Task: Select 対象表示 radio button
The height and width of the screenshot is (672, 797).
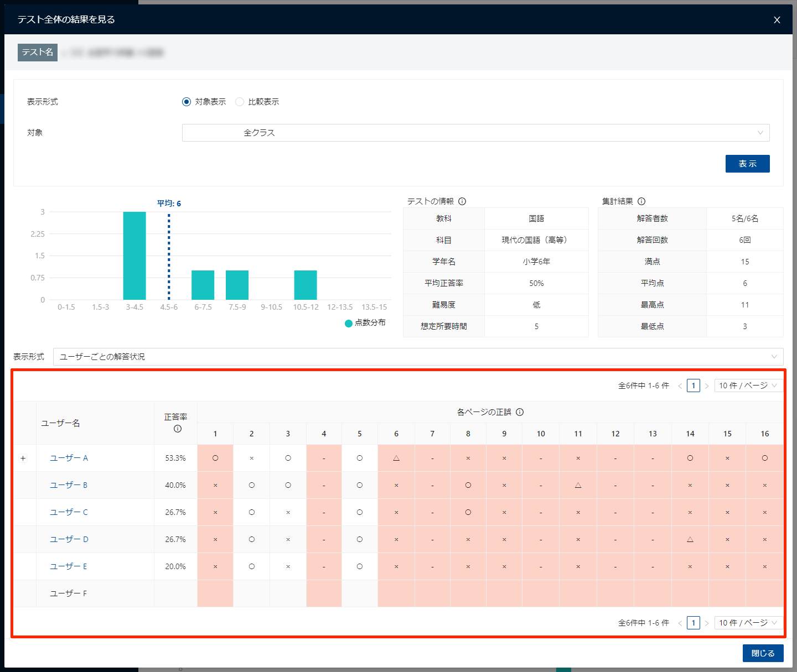Action: [187, 102]
